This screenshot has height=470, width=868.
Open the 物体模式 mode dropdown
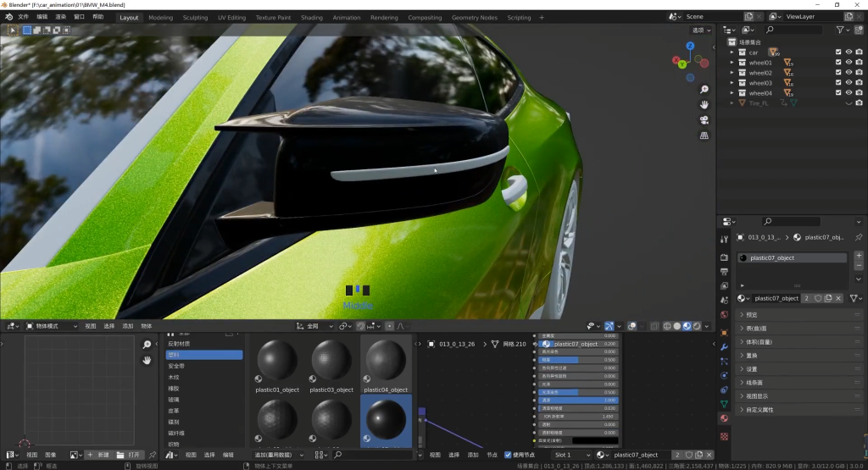(x=52, y=326)
